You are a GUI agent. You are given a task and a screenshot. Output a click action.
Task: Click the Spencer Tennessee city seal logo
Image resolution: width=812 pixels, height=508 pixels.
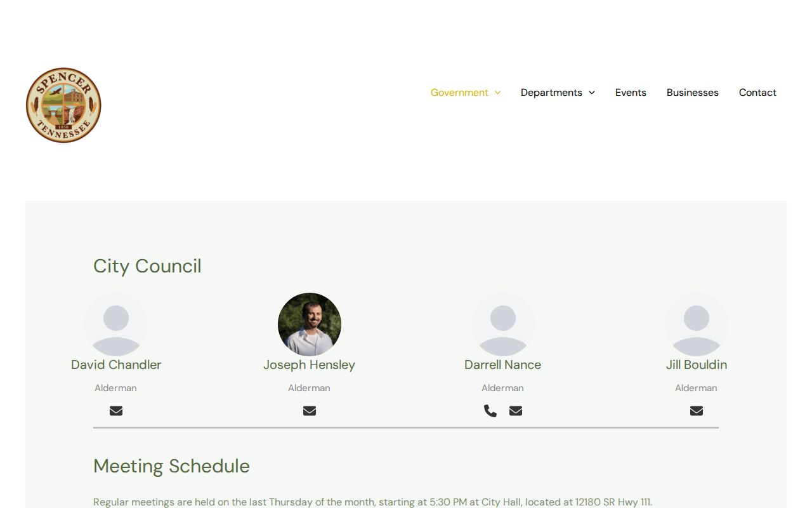(63, 105)
